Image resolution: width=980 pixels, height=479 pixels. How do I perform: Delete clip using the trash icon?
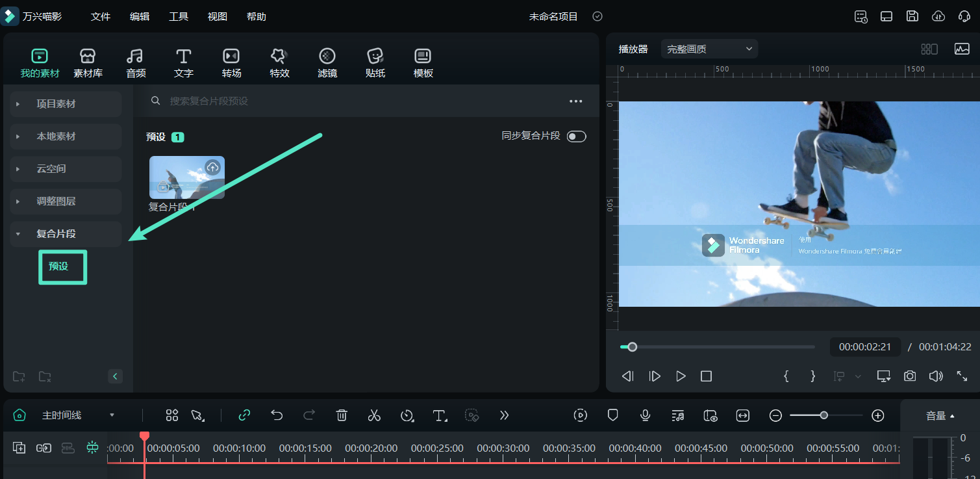click(342, 415)
